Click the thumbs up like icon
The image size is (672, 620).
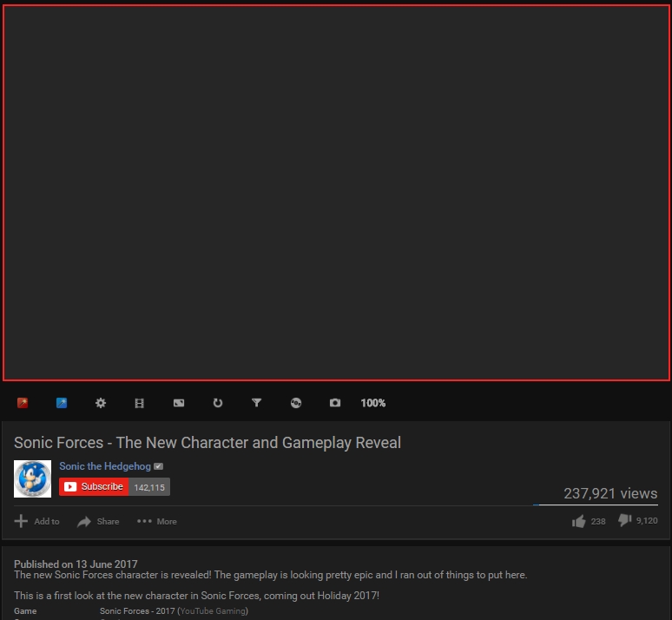tap(578, 521)
